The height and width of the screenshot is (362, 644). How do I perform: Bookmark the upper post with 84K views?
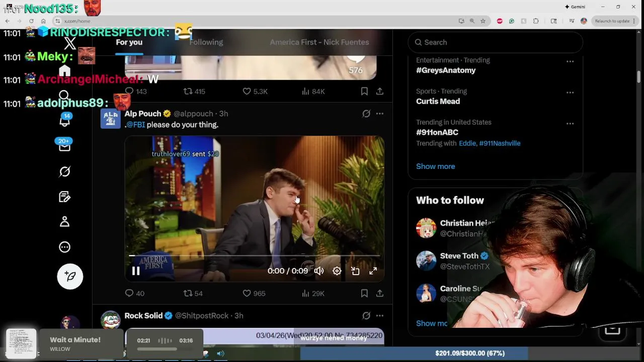click(x=364, y=92)
